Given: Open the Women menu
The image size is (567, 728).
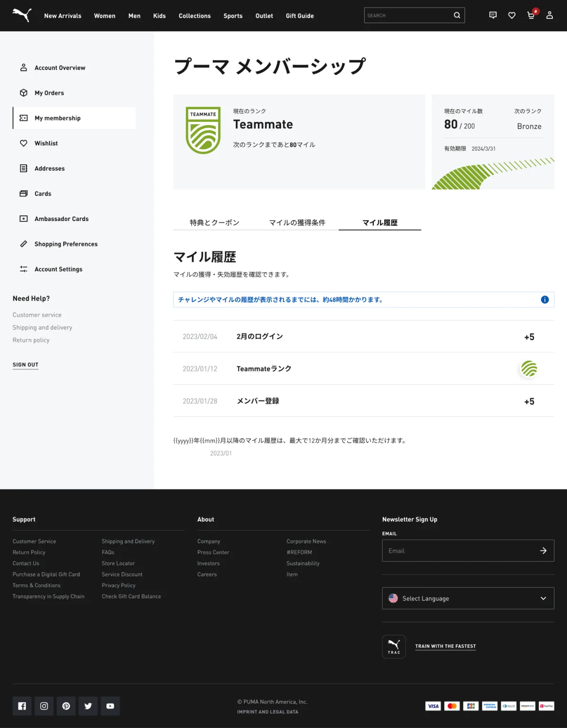Looking at the screenshot, I should click(x=104, y=16).
